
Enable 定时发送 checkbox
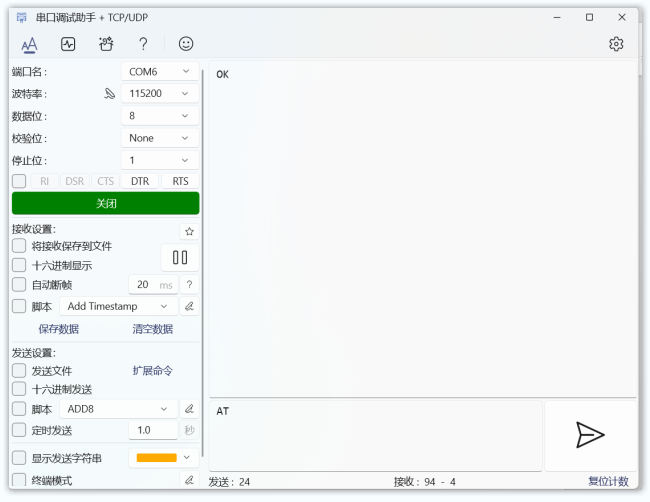[x=19, y=430]
